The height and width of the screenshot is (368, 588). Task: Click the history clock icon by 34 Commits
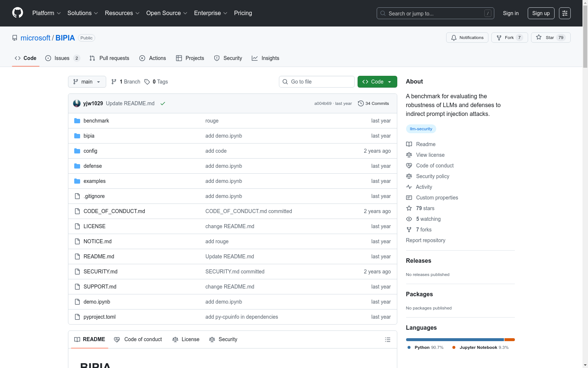(361, 103)
